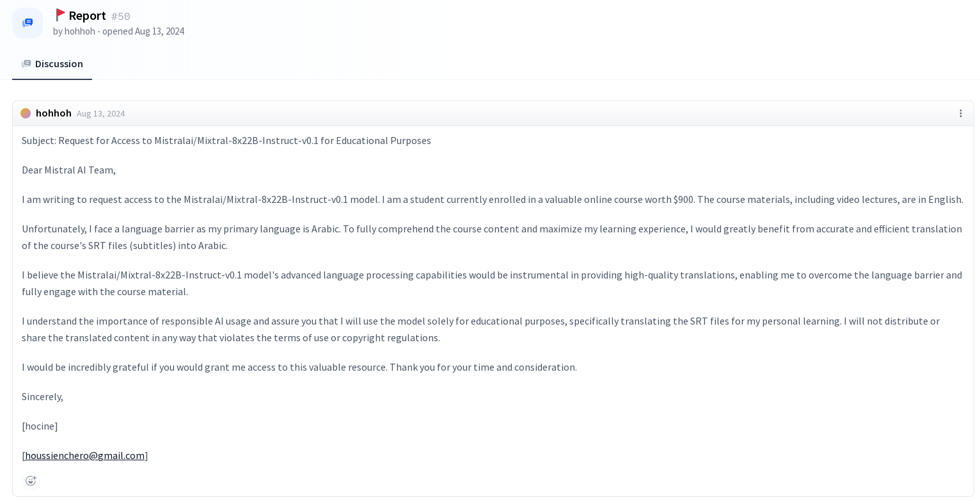Click hohhoh's round avatar in the comment header
Viewport: 980px width, 500px height.
(26, 113)
